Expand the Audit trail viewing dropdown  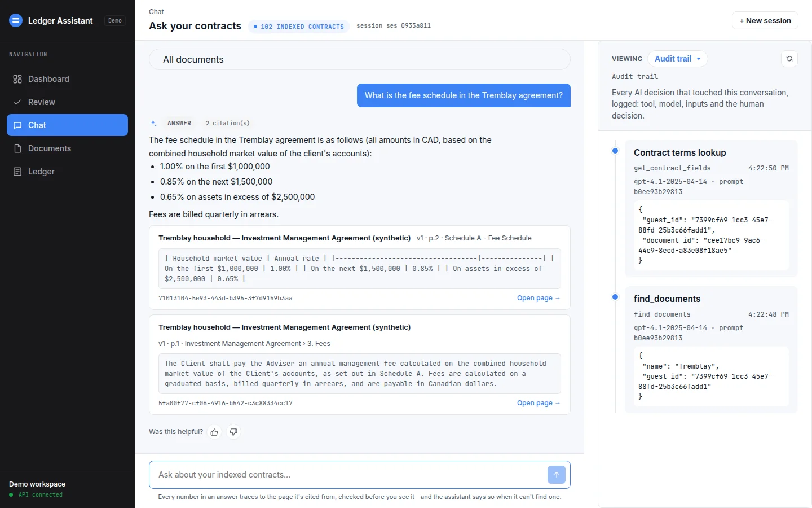point(678,59)
